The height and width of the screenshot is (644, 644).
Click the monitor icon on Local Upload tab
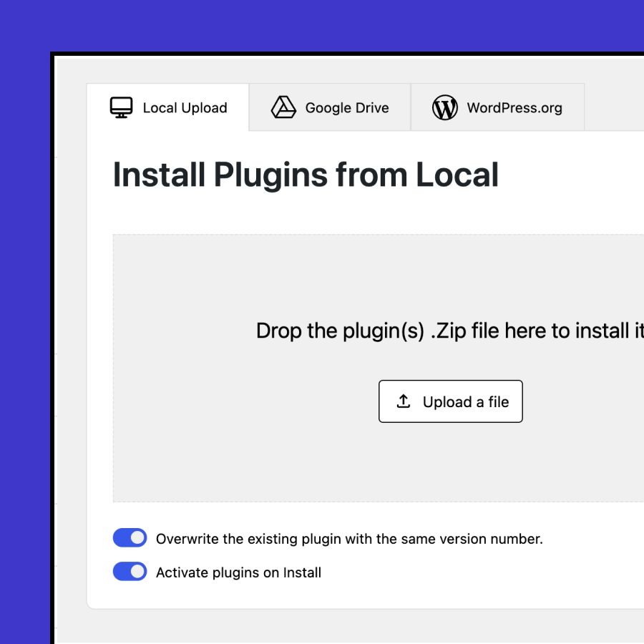(122, 108)
